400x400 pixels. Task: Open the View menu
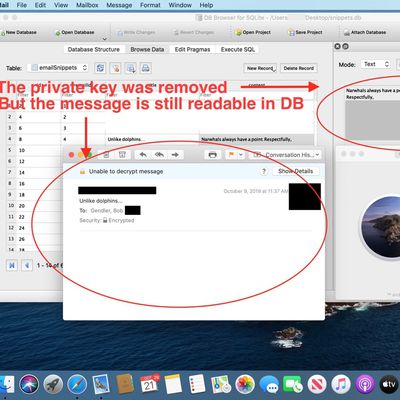point(61,5)
